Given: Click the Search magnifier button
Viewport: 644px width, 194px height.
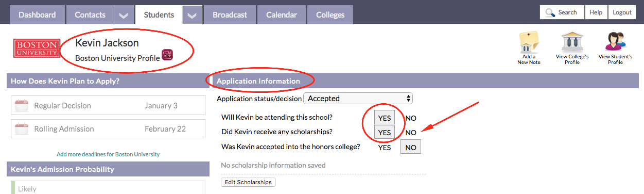Looking at the screenshot, I should pyautogui.click(x=562, y=12).
